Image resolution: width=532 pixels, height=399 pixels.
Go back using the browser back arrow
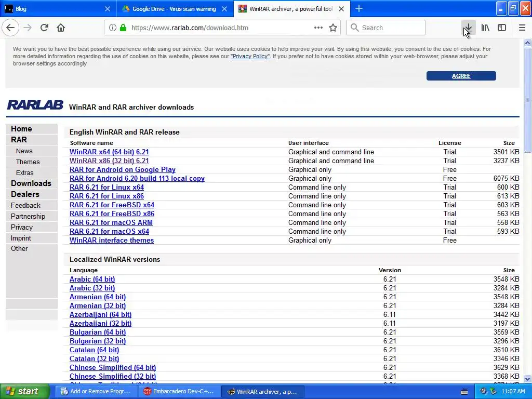[10, 28]
